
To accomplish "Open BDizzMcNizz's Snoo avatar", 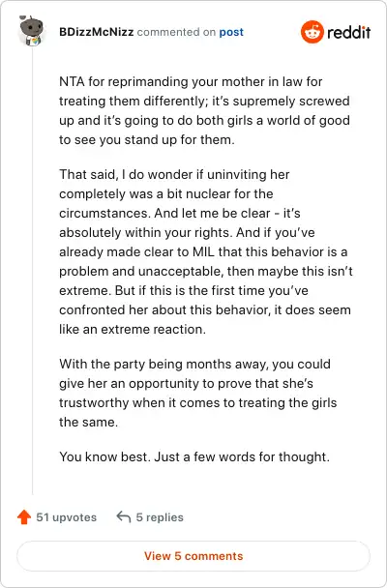I will [x=32, y=31].
